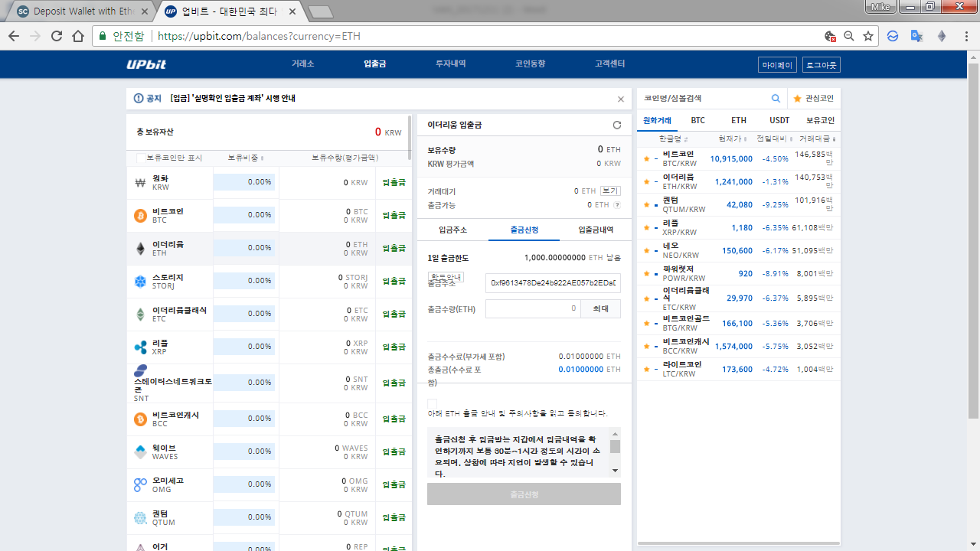The width and height of the screenshot is (980, 551).
Task: Toggle the 보유코인만 표시 checkbox
Action: (x=141, y=158)
